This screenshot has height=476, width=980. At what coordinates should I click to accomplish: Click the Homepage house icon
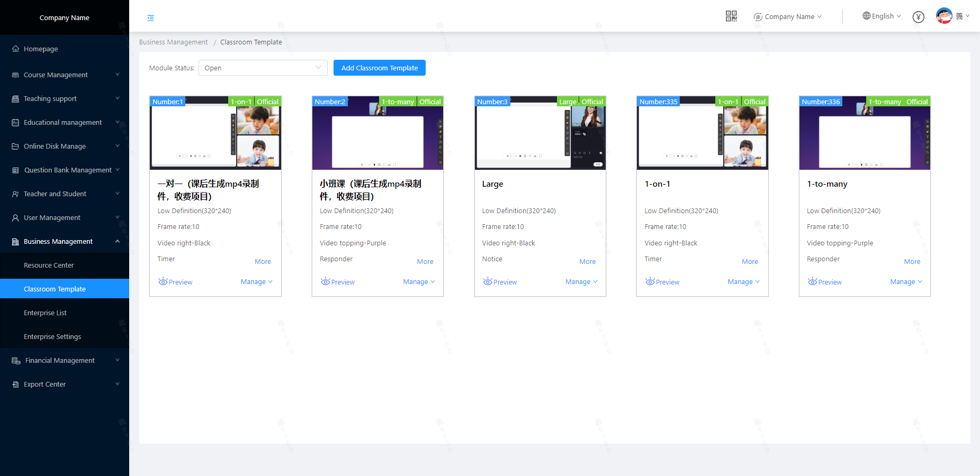click(15, 49)
